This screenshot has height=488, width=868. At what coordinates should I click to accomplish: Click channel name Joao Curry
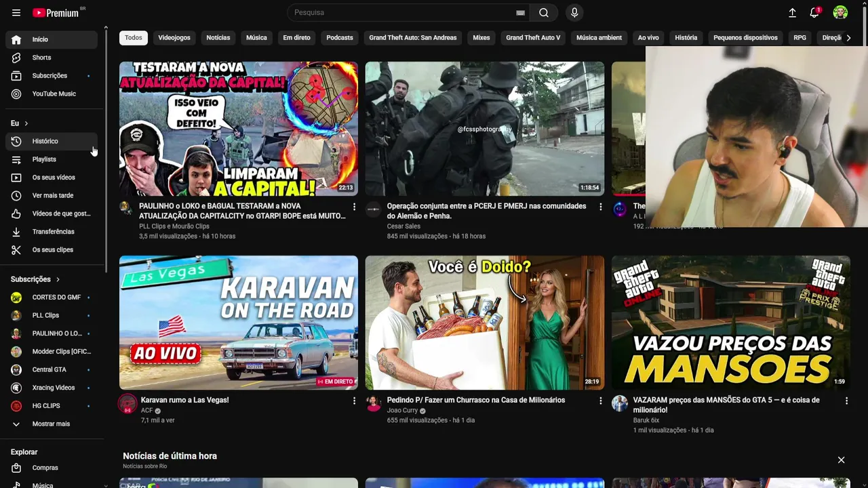click(x=402, y=411)
